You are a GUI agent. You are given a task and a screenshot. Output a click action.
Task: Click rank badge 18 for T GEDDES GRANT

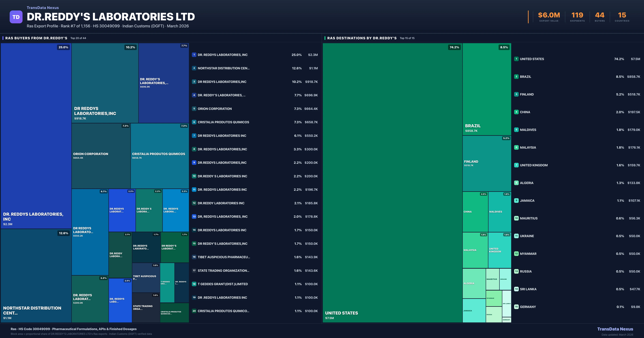[194, 284]
